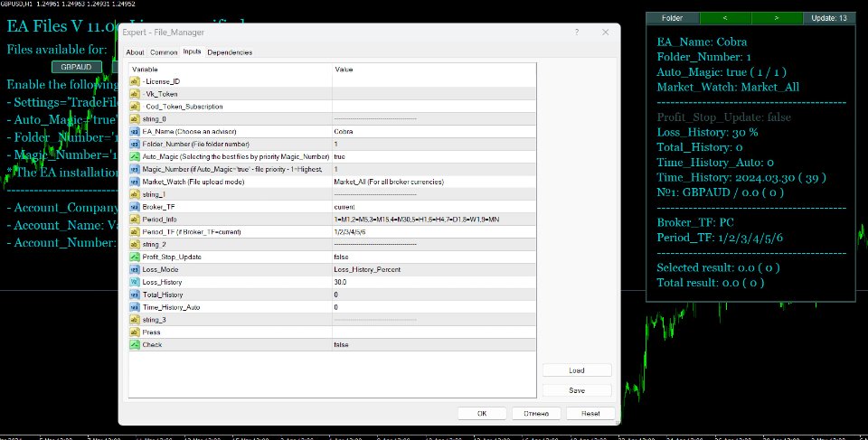
Task: Click the Reset button
Action: (590, 414)
